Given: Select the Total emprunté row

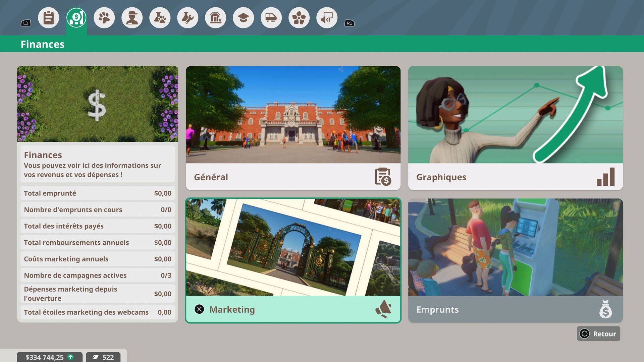Looking at the screenshot, I should pyautogui.click(x=98, y=193).
